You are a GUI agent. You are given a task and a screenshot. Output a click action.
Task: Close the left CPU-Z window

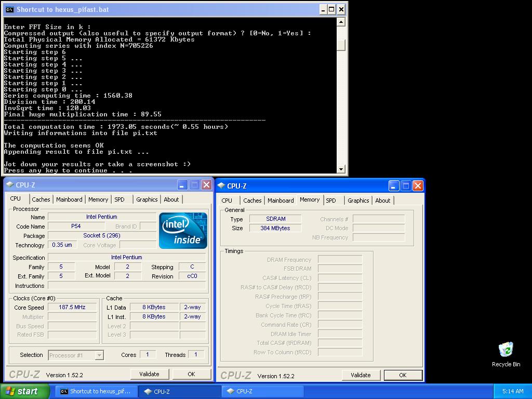click(x=206, y=185)
